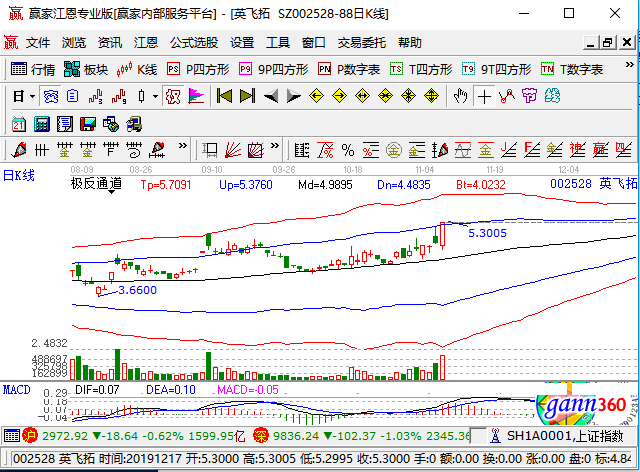Viewport: 640px width, 472px height.
Task: Select the plain percent % tool
Action: click(x=348, y=150)
